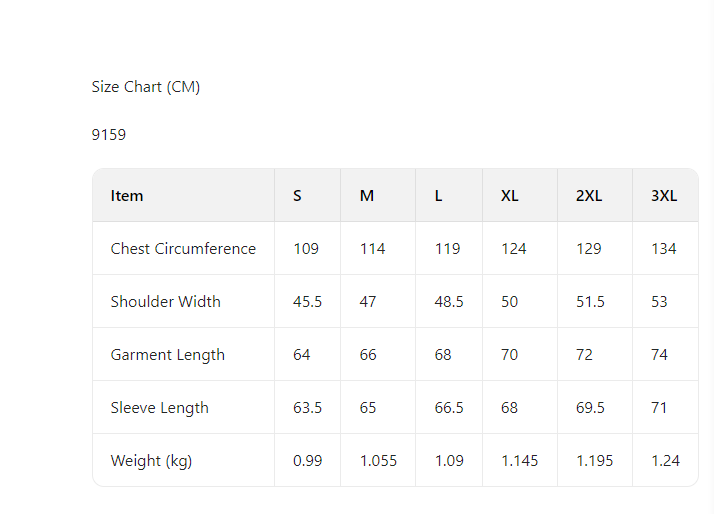Click shoulder width value 48.5
Viewport: 714px width, 514px height.
pos(449,301)
